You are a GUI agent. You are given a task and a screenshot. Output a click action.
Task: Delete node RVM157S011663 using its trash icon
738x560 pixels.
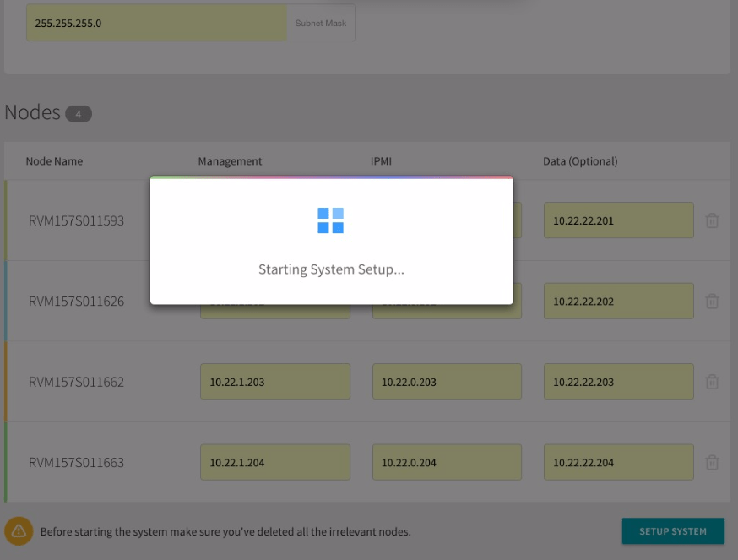[712, 462]
